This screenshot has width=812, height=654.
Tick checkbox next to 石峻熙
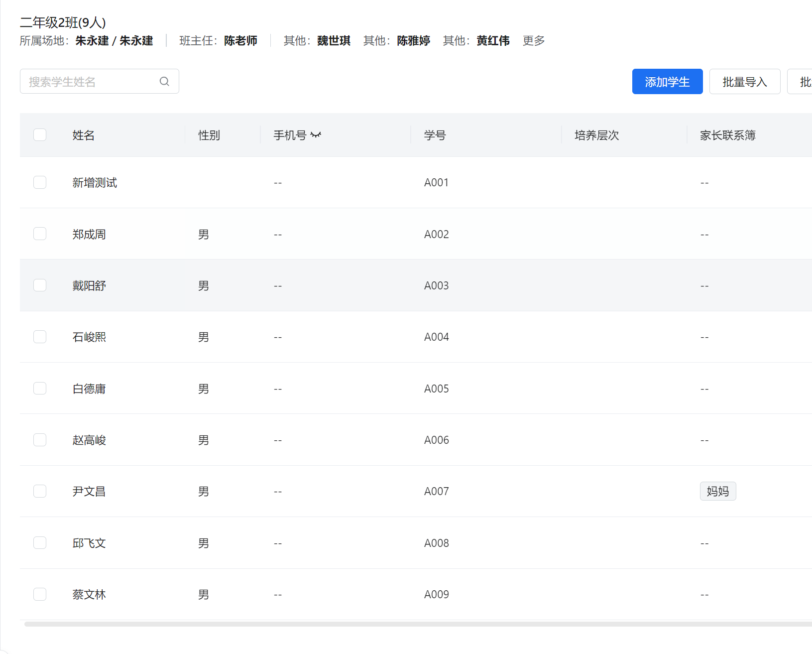[40, 337]
